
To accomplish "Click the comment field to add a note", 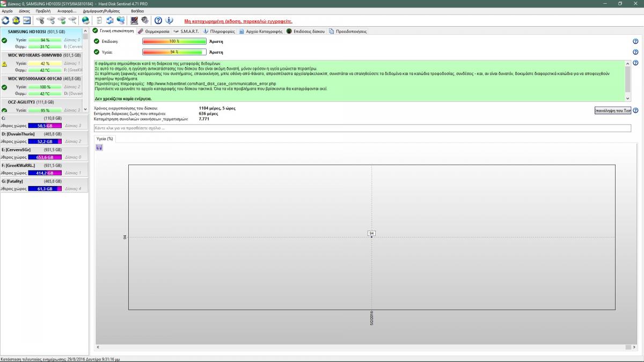I will (362, 128).
